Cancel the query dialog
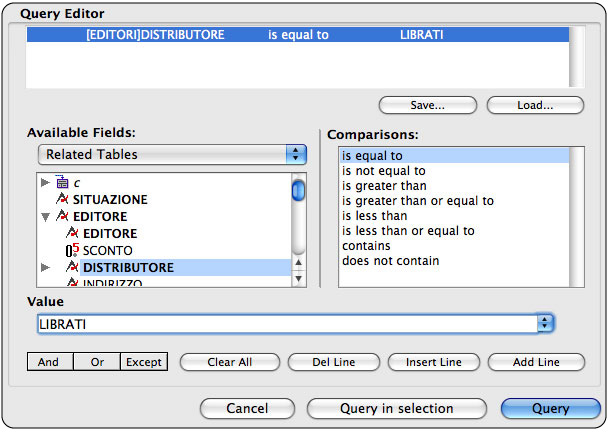Viewport: 610px width, 434px height. (x=247, y=408)
